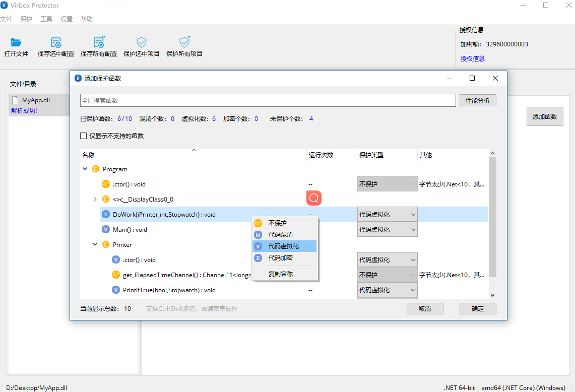This screenshot has width=575, height=392.
Task: Click the V icon beside Main() function
Action: pyautogui.click(x=106, y=230)
